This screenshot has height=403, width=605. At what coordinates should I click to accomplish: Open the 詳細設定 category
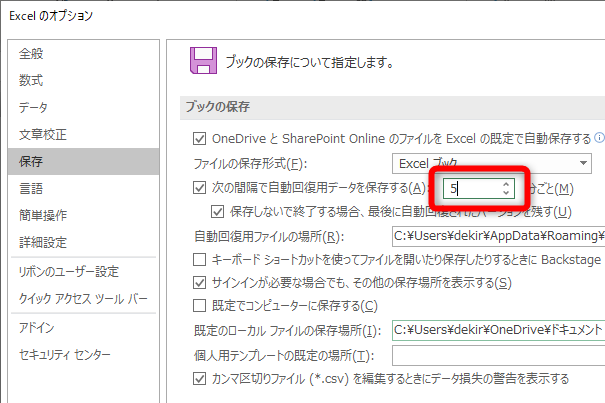pos(43,241)
